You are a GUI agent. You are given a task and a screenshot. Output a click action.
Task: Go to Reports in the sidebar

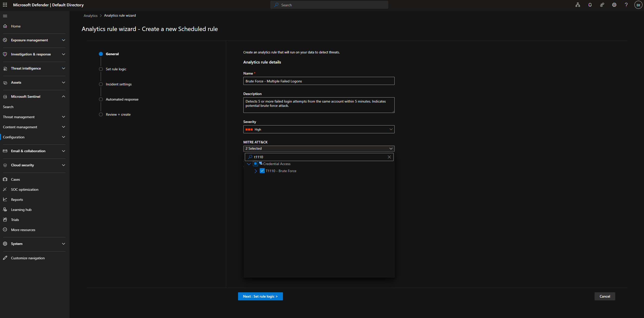click(x=17, y=200)
